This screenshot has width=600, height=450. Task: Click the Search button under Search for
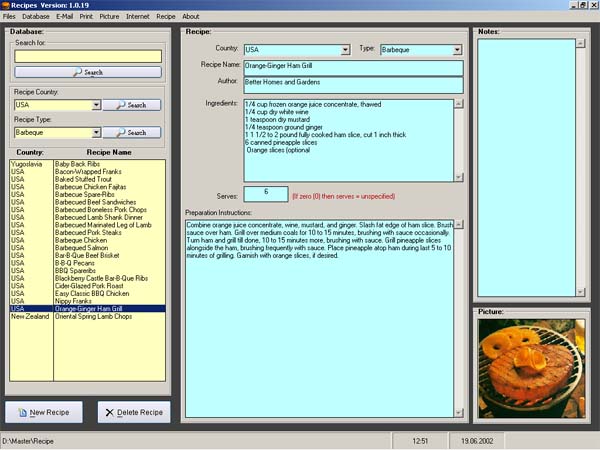pos(88,72)
